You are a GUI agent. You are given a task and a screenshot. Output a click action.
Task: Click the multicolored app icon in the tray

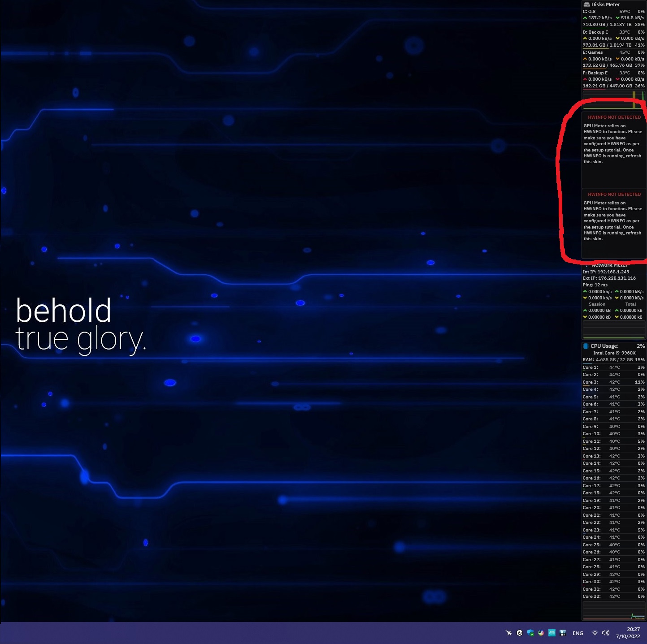(541, 633)
